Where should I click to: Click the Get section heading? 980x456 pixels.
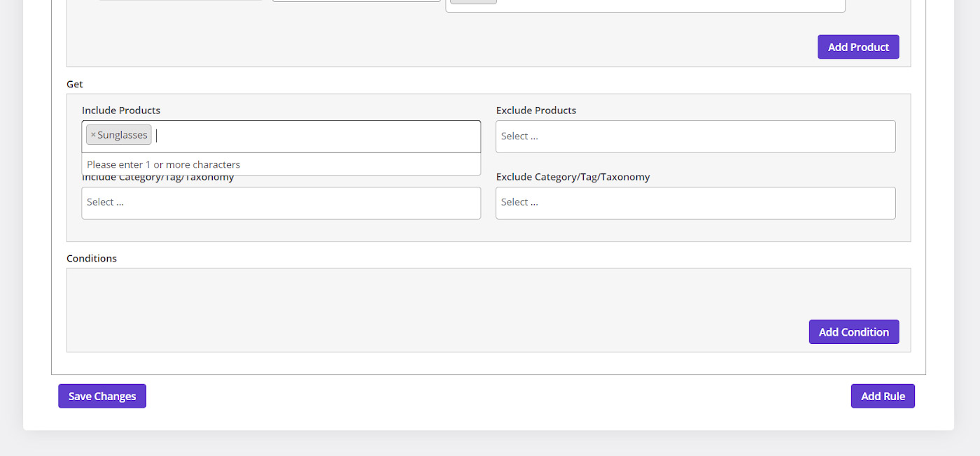click(75, 84)
